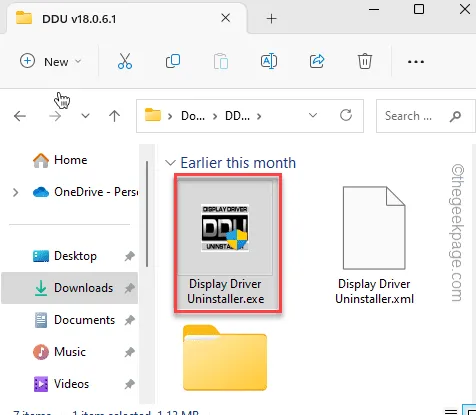This screenshot has height=415, width=476.
Task: Click the Do... breadcrumb in address bar
Action: pyautogui.click(x=193, y=116)
